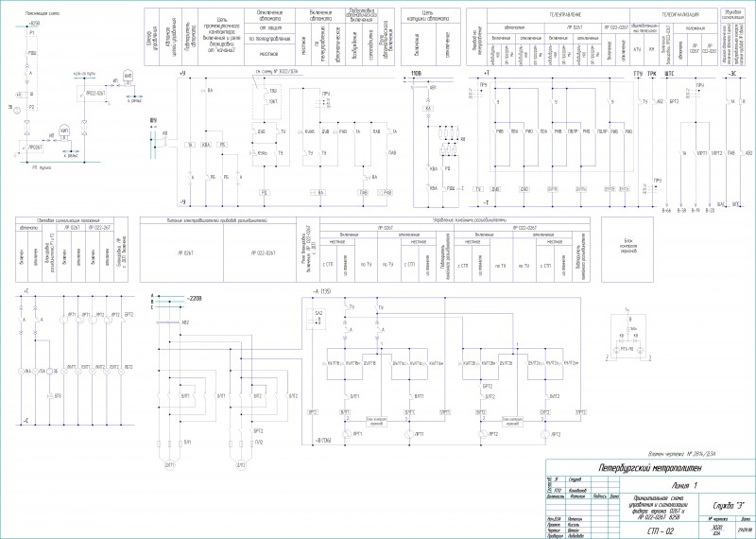Select the "Взамен чертежа № 2814/ДЗА" note
Image resolution: width=756 pixels, height=539 pixels.
(x=683, y=454)
